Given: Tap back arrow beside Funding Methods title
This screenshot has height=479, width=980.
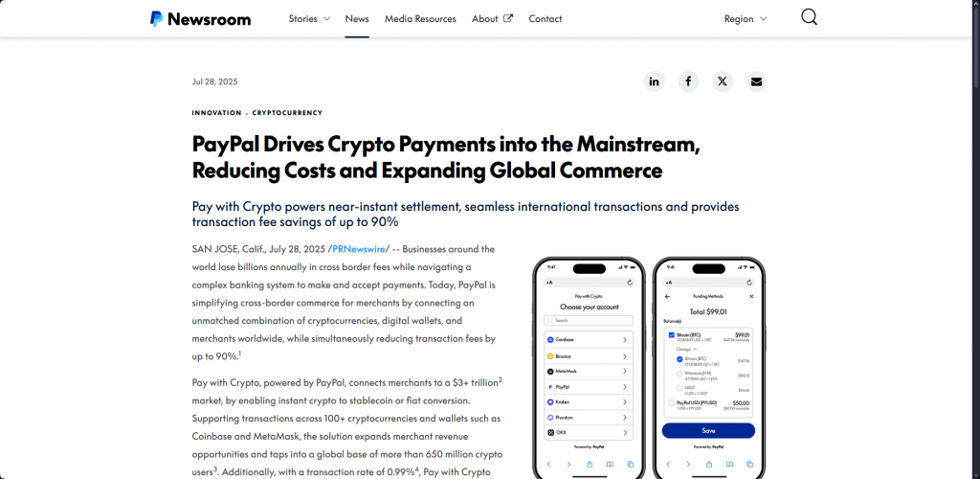Looking at the screenshot, I should click(667, 296).
